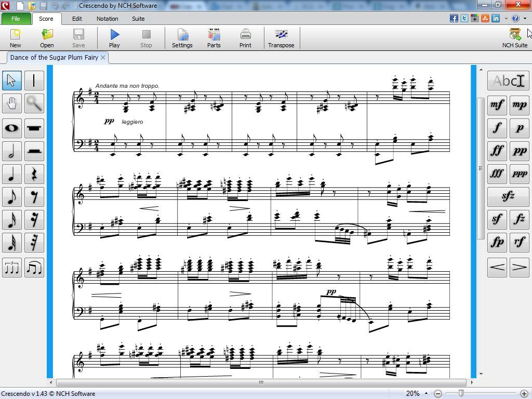Click the Parts icon in the toolbar
The image size is (532, 399).
coord(214,37)
